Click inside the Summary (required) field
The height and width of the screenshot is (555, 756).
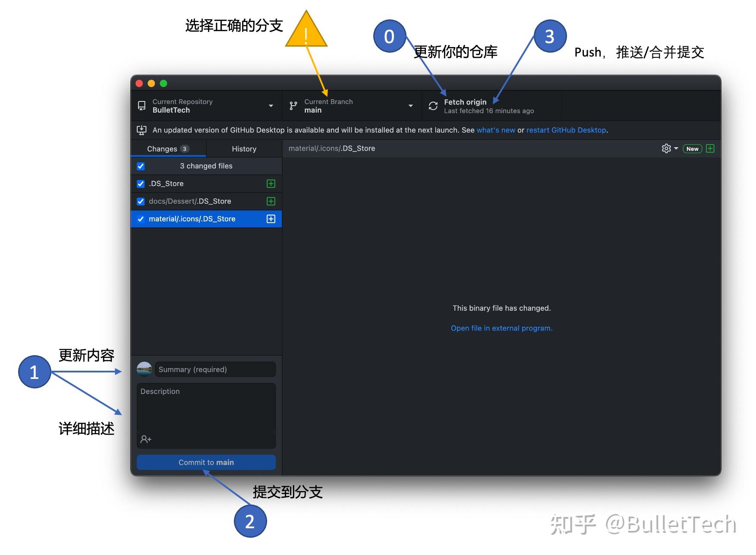pos(214,369)
